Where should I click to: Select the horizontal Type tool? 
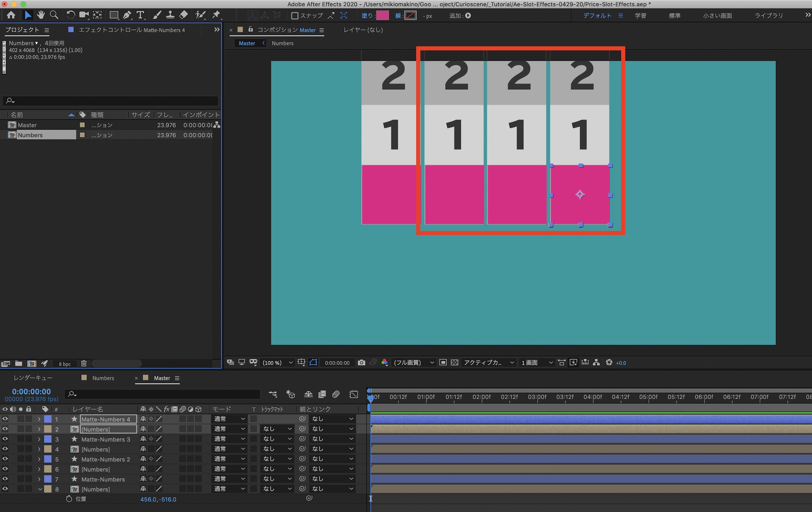[140, 15]
